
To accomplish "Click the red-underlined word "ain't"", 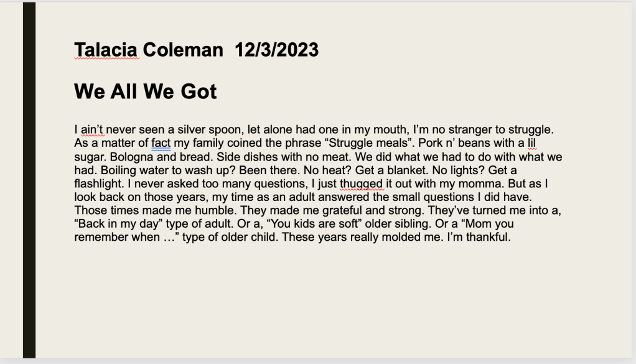I will (x=91, y=130).
